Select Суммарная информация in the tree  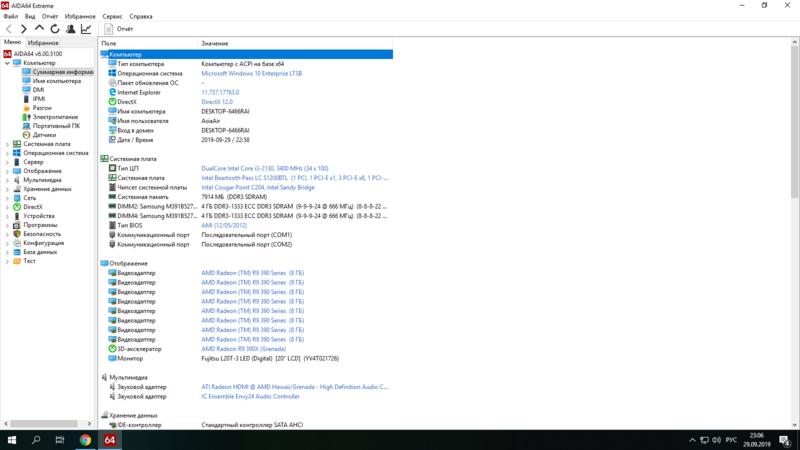(x=62, y=72)
